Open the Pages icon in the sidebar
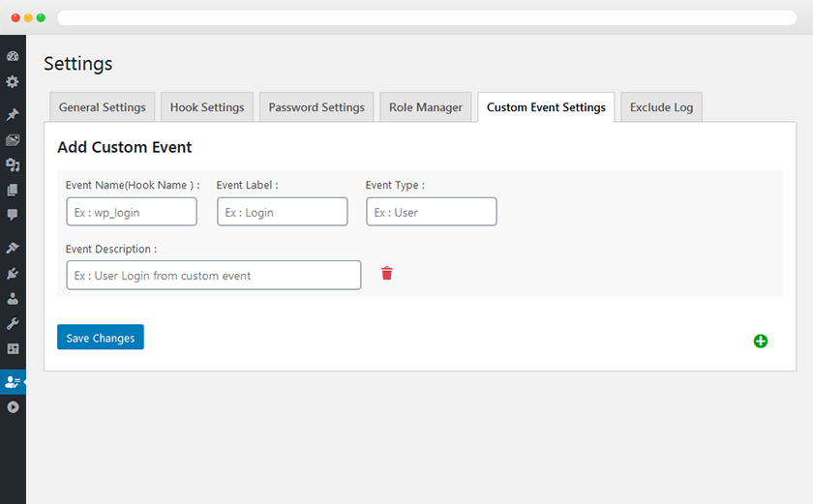Screen dimensions: 813x504 pos(13,190)
